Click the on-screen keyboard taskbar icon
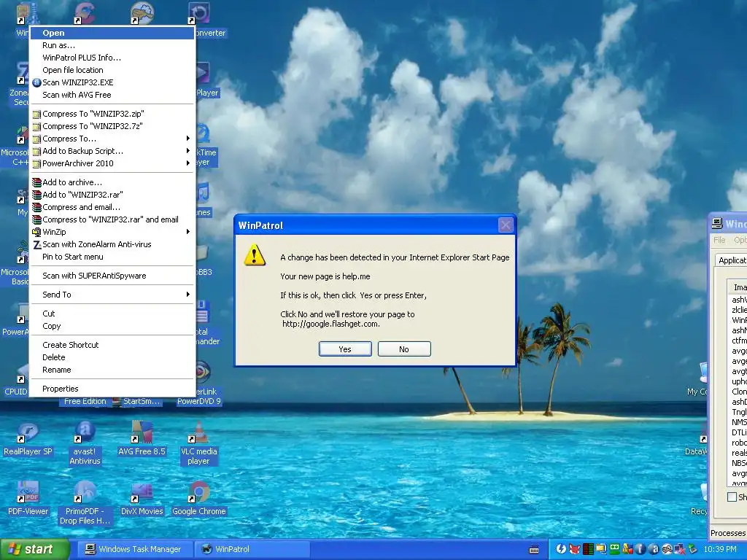This screenshot has height=560, width=747. click(x=534, y=550)
